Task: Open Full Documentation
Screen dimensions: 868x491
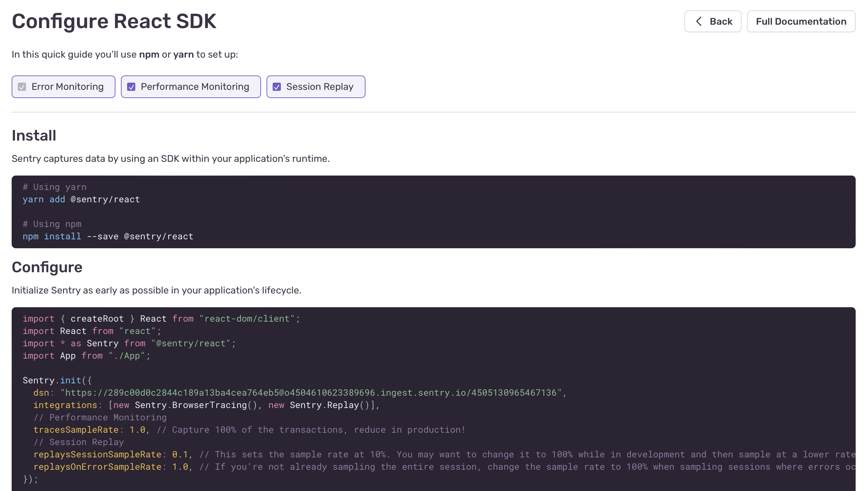Action: [801, 21]
